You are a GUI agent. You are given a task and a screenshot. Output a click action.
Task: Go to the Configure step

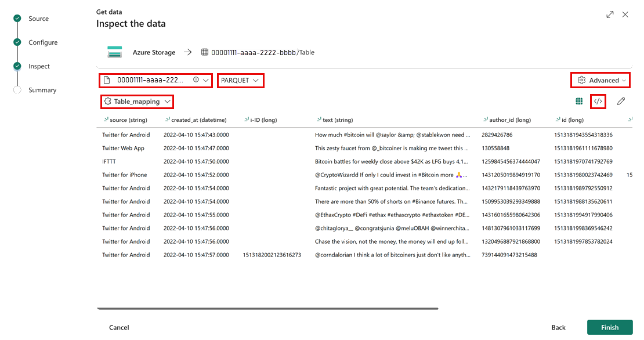coord(43,42)
